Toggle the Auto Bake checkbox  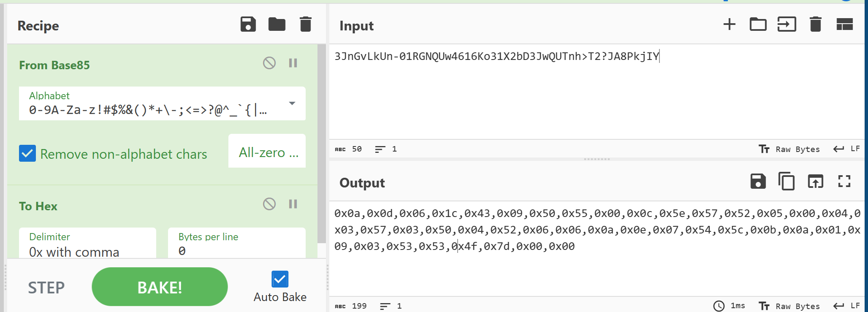point(280,279)
